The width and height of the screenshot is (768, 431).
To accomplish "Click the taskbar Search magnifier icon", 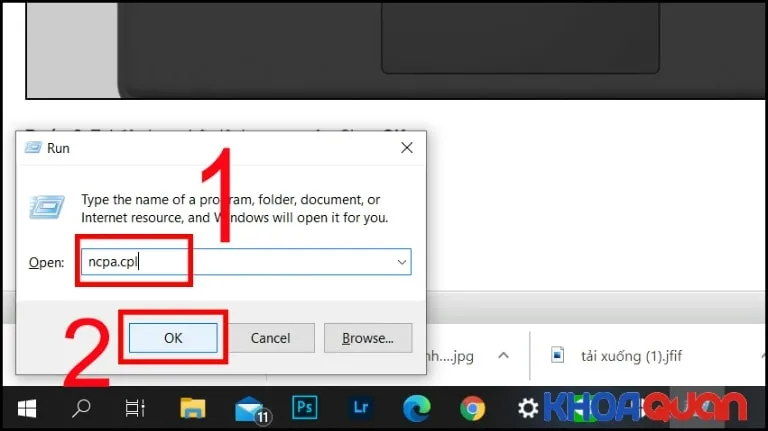I will click(82, 407).
